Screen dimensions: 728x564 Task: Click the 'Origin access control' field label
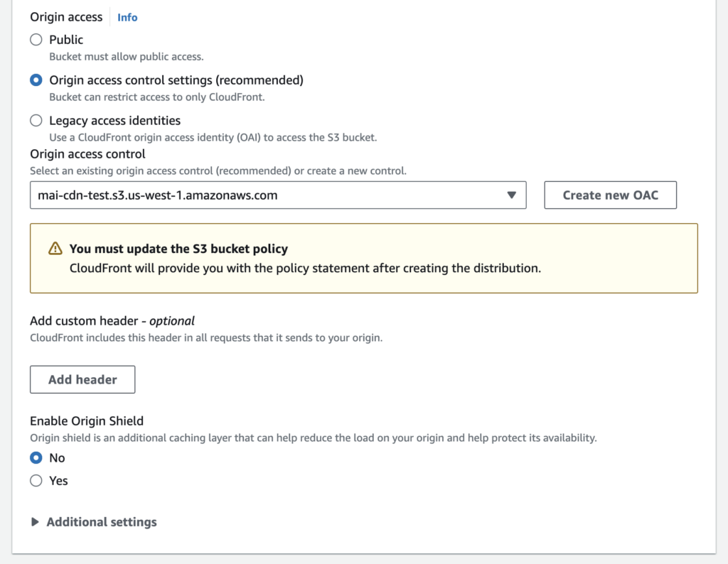click(87, 153)
